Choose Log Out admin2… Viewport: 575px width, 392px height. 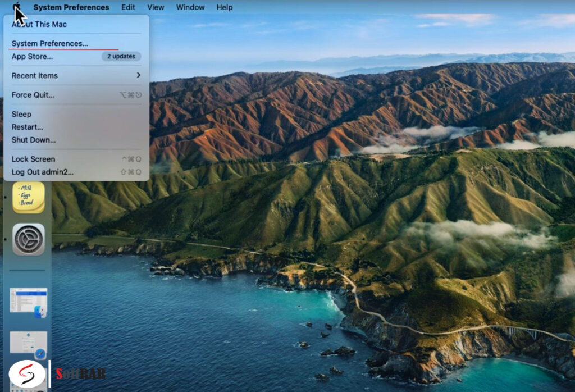click(76, 172)
